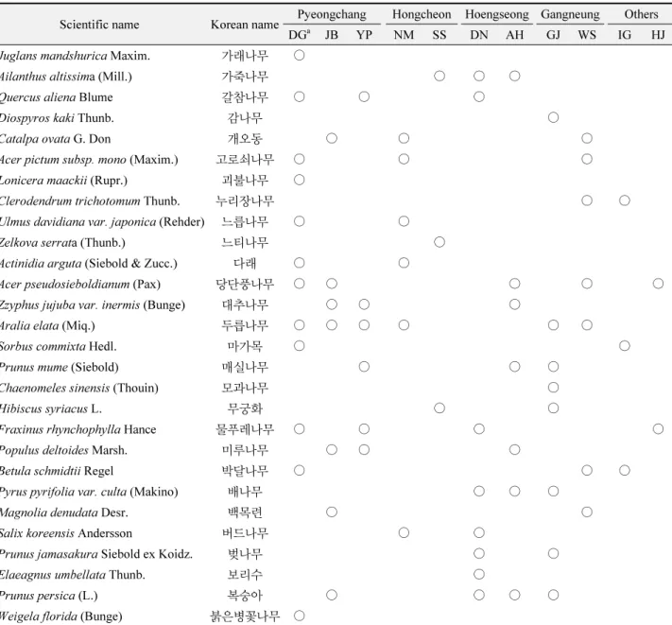Select Lonicera maackii (Rupr.) row name

point(63,181)
